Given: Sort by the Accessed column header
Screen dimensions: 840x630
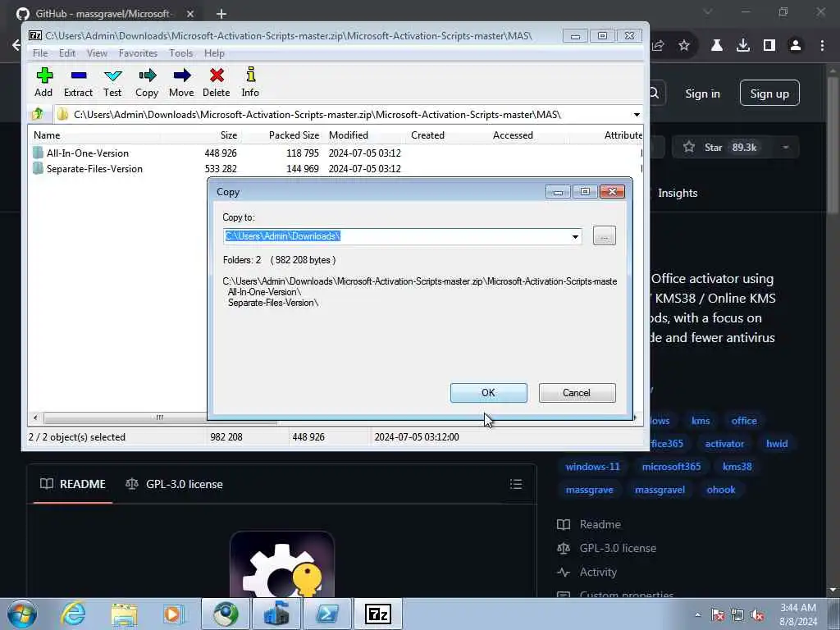Looking at the screenshot, I should 513,135.
